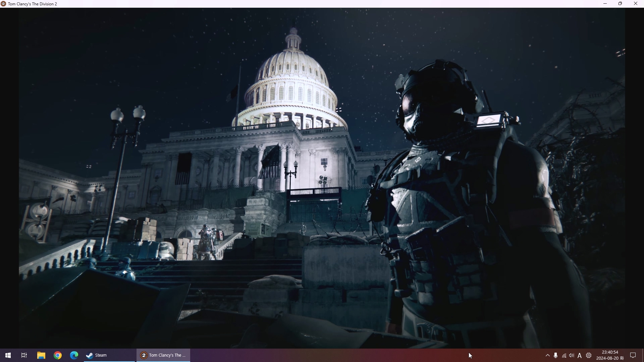Expand hidden system tray icons chevron
Viewport: 644px width, 362px height.
[547, 355]
